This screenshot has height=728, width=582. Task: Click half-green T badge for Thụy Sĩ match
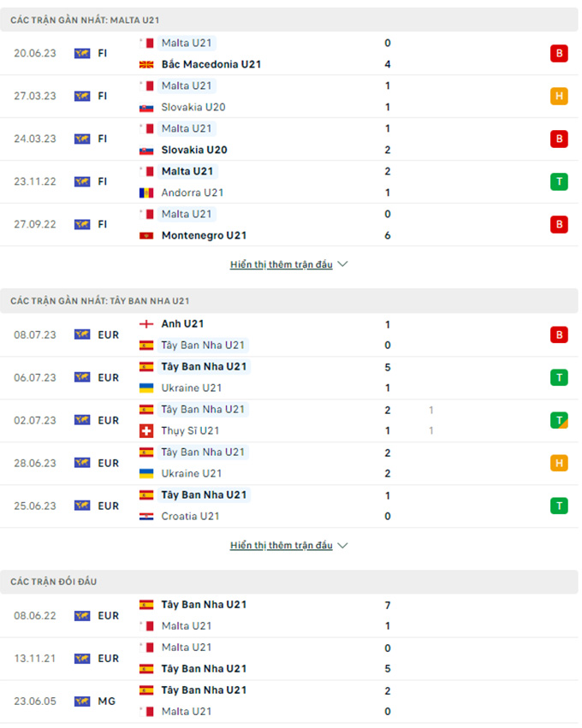click(x=559, y=420)
